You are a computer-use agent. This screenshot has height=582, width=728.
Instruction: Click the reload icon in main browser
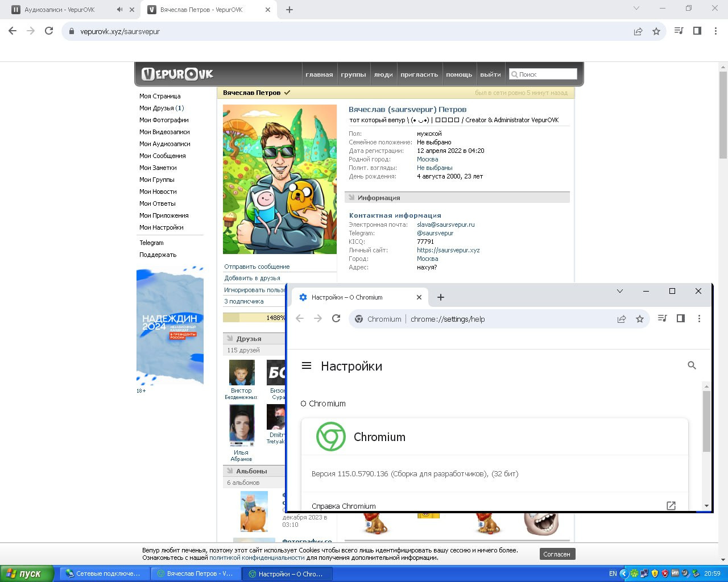click(x=49, y=31)
